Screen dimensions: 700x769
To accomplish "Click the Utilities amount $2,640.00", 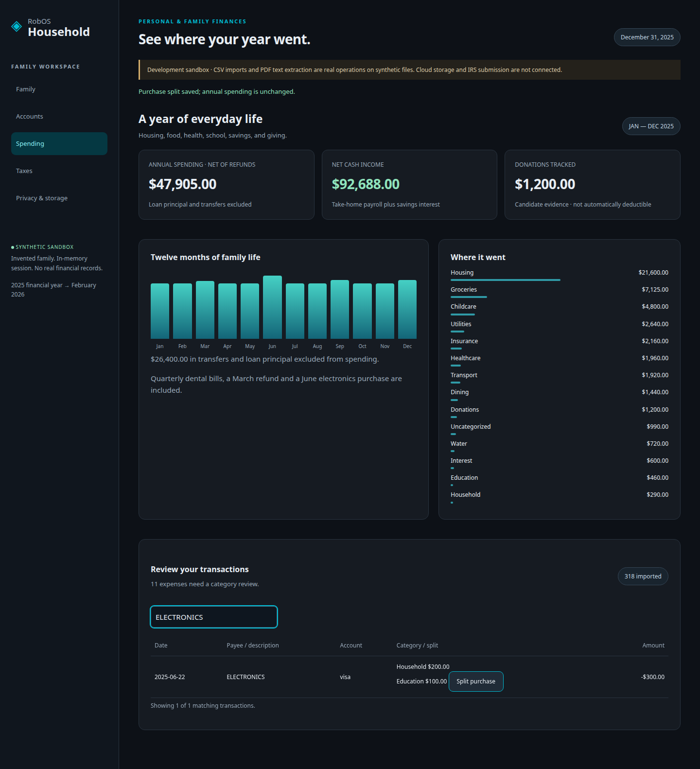I will [x=655, y=324].
